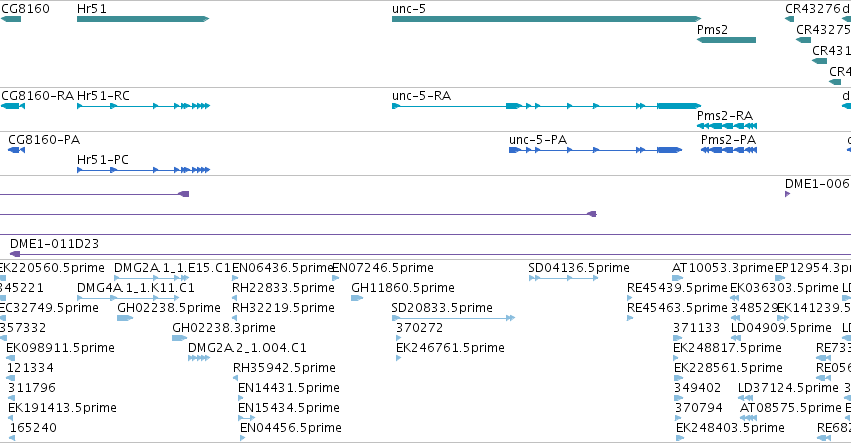This screenshot has height=443, width=851.
Task: Open the RH22833.5prime EST label
Action: 283,288
